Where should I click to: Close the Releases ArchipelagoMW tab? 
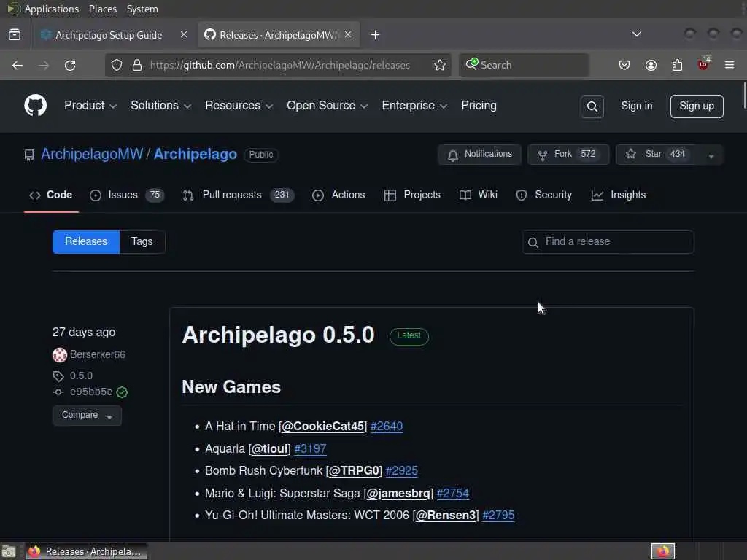[348, 35]
